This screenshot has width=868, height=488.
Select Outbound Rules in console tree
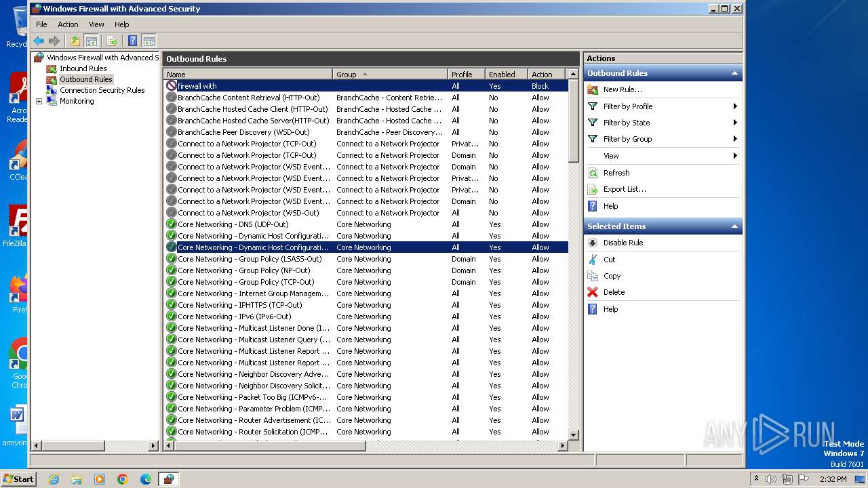(86, 79)
